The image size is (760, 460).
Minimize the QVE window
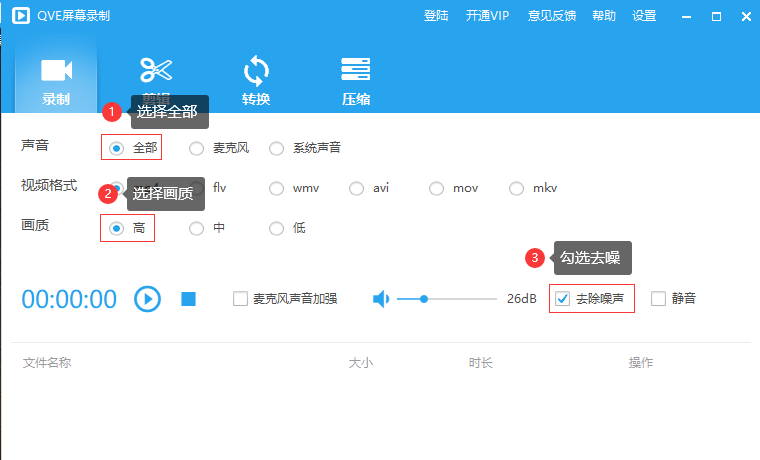coord(686,17)
